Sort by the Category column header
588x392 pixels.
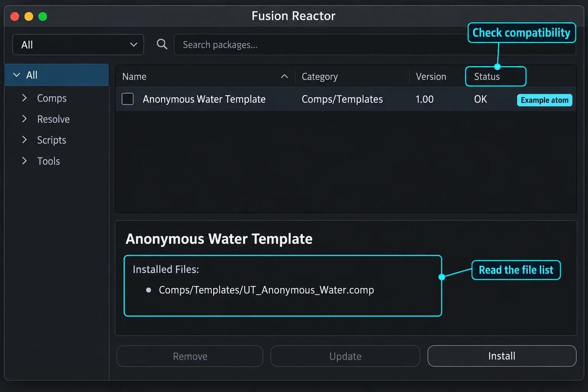(320, 77)
